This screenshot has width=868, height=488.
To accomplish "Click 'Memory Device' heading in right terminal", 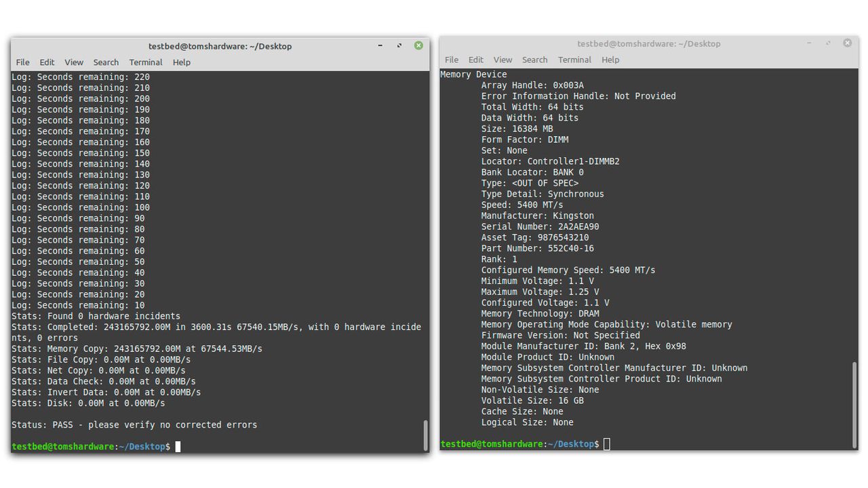I will pyautogui.click(x=474, y=75).
